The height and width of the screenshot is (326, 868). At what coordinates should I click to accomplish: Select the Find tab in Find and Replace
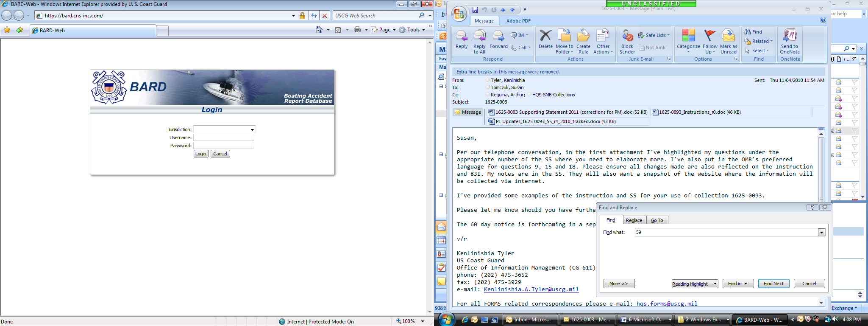611,220
